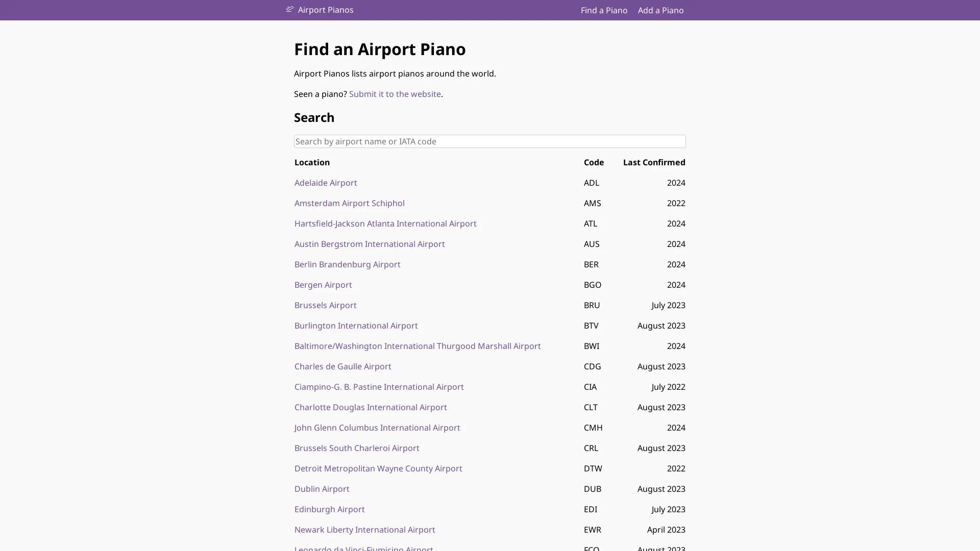Open Charles de Gaulle Airport page
The width and height of the screenshot is (980, 551).
(x=342, y=366)
